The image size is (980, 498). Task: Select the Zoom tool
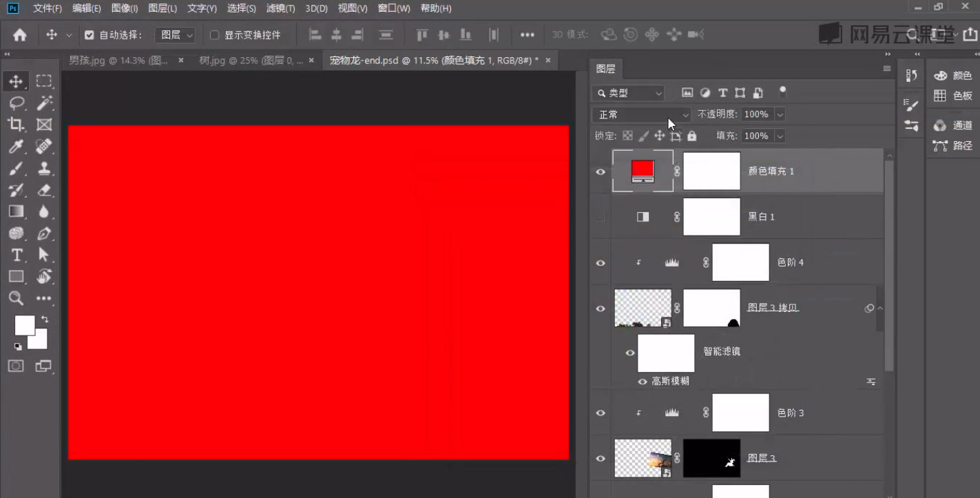[x=16, y=298]
